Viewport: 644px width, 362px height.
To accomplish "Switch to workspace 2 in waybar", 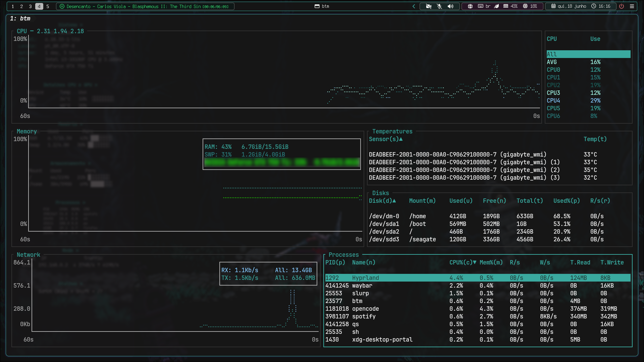I will (x=21, y=6).
